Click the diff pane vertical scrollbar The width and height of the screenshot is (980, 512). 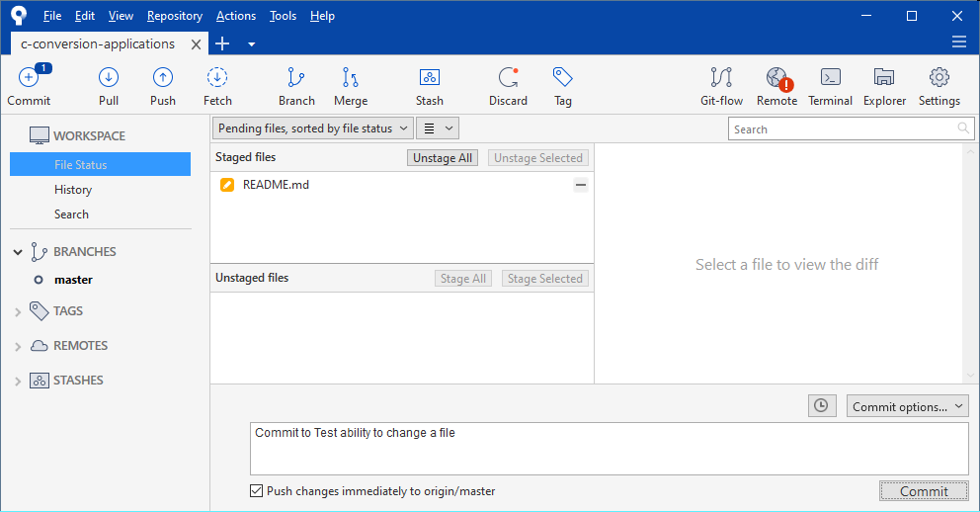(x=970, y=263)
